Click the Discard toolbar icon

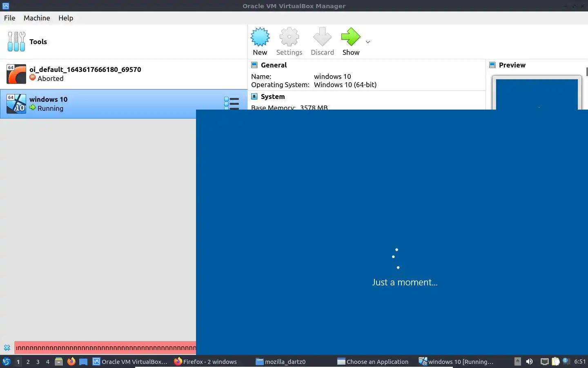322,37
